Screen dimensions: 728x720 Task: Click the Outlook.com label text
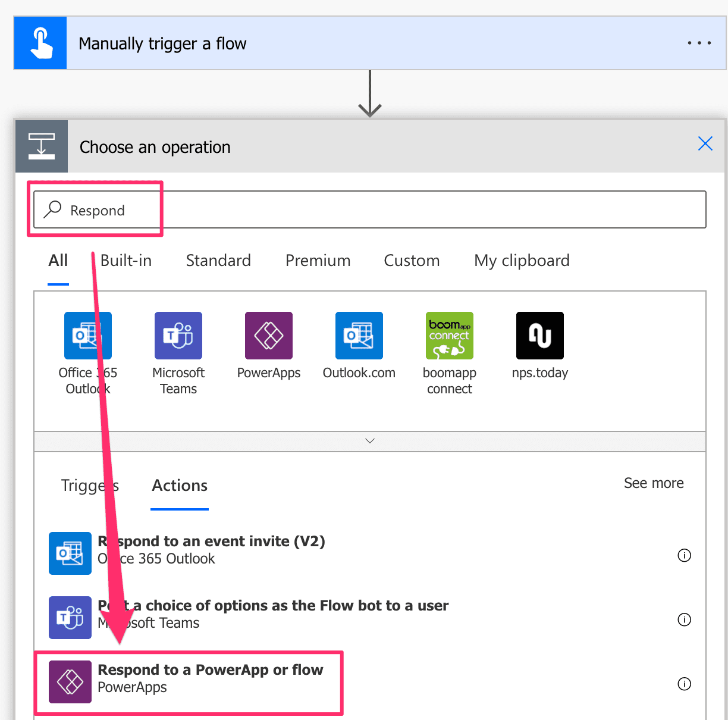click(359, 373)
